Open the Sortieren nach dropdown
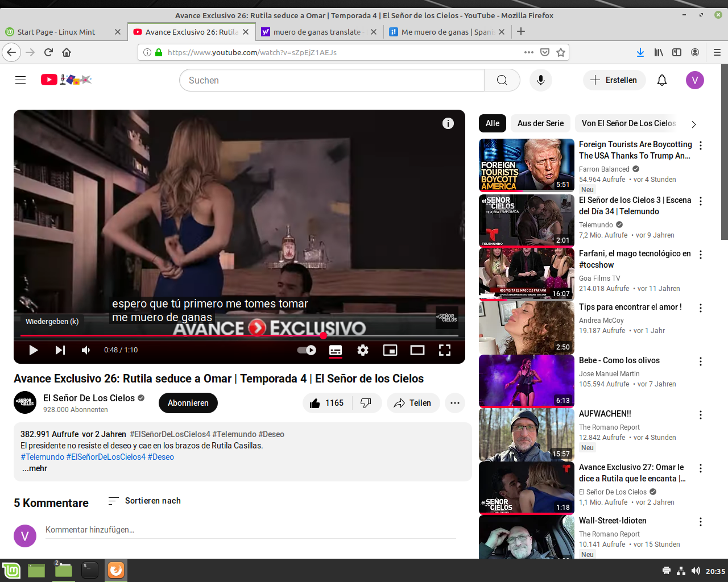The image size is (728, 582). [144, 501]
